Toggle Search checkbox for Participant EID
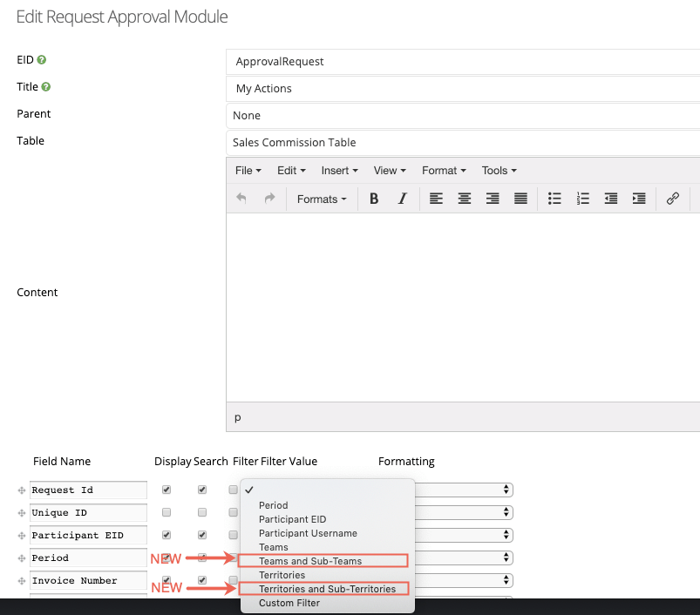 [202, 535]
